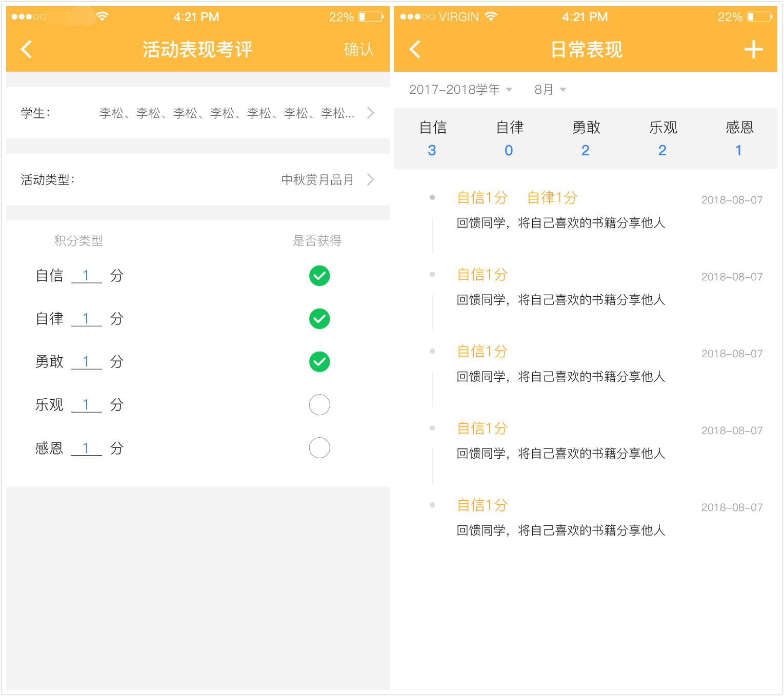Tap 确认 to confirm evaluation
784x696 pixels.
(359, 50)
